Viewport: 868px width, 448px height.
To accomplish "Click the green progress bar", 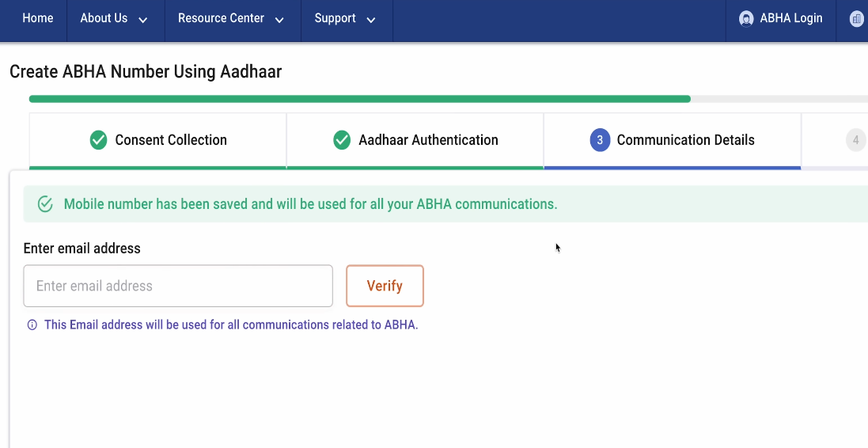I will (360, 99).
